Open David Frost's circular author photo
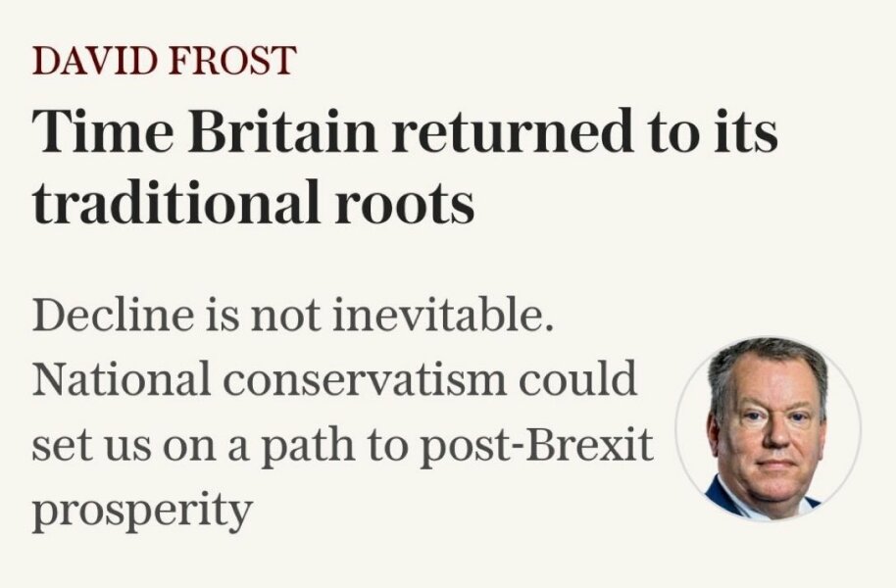 (x=768, y=428)
